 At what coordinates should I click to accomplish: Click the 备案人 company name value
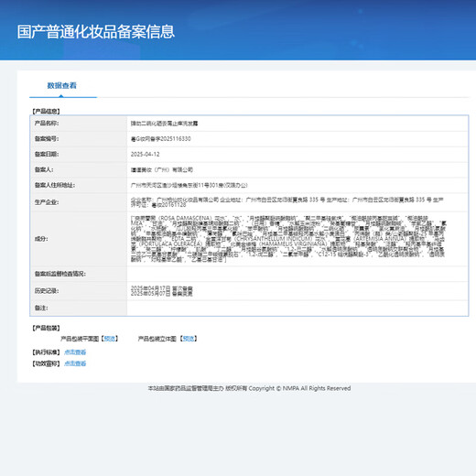(x=162, y=169)
